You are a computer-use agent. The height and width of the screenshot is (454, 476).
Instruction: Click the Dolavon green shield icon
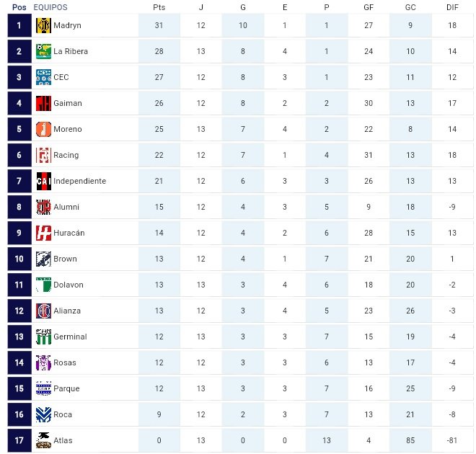[43, 285]
